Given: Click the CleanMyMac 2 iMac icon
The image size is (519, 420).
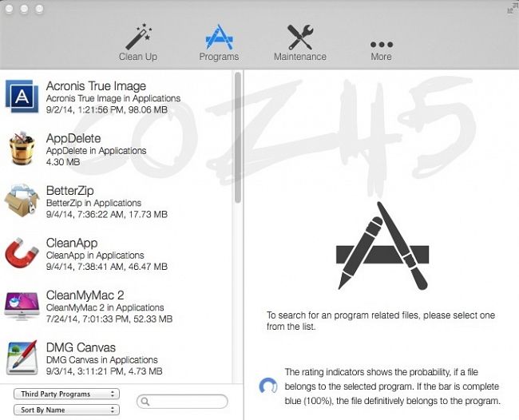Looking at the screenshot, I should coord(22,306).
